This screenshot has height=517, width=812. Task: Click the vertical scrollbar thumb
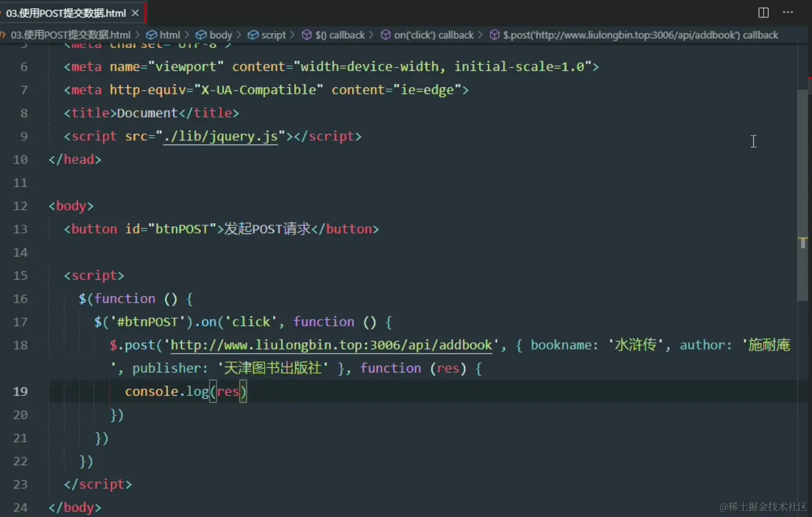[803, 194]
